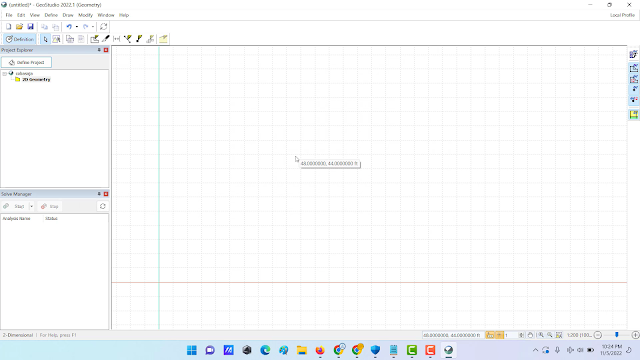Image resolution: width=640 pixels, height=360 pixels.
Task: Click the paste geometry toolbar icon
Action: click(81, 39)
